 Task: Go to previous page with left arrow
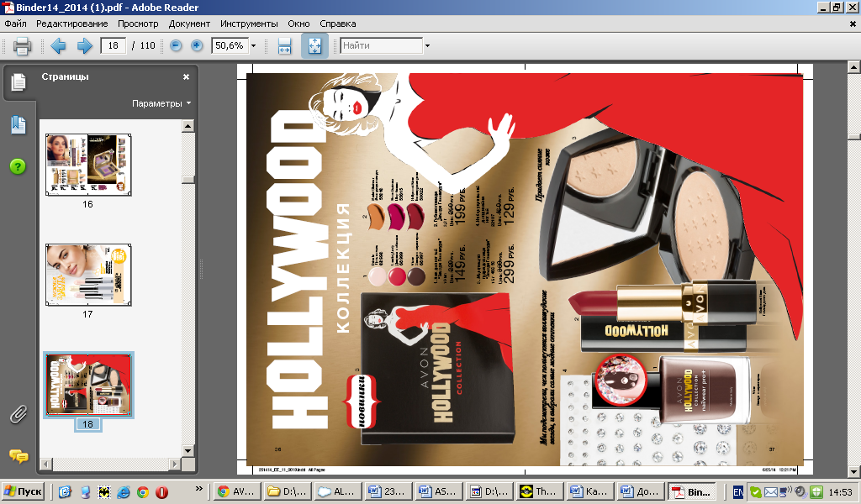(x=58, y=45)
